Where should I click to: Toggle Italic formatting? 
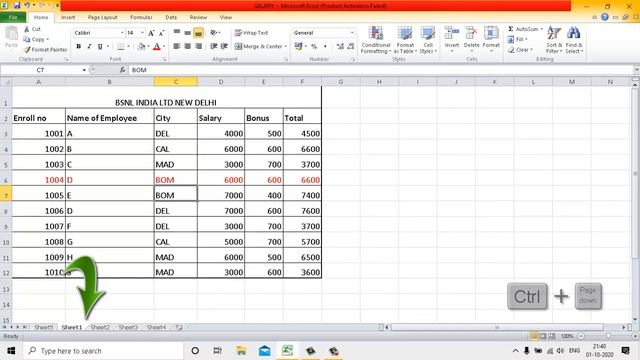(x=89, y=47)
